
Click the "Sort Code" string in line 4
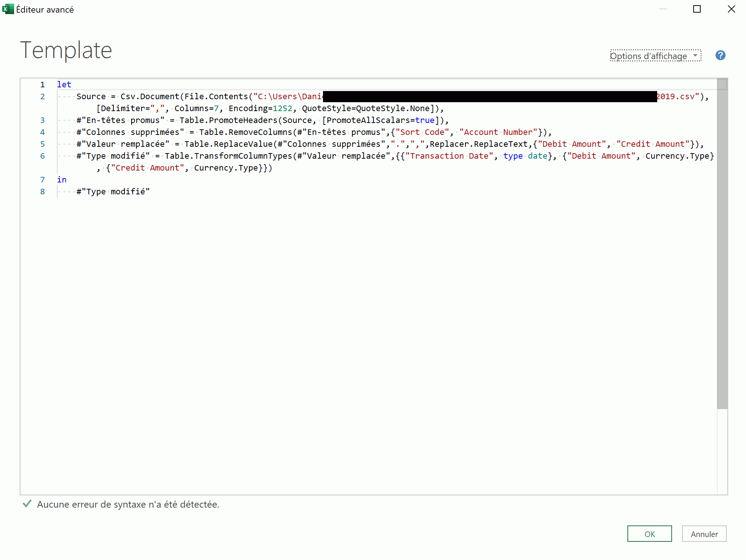click(x=422, y=132)
